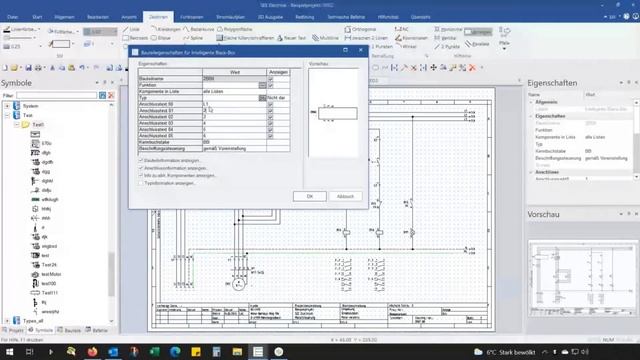
Task: Open Firefox from the taskbar
Action: point(93,351)
